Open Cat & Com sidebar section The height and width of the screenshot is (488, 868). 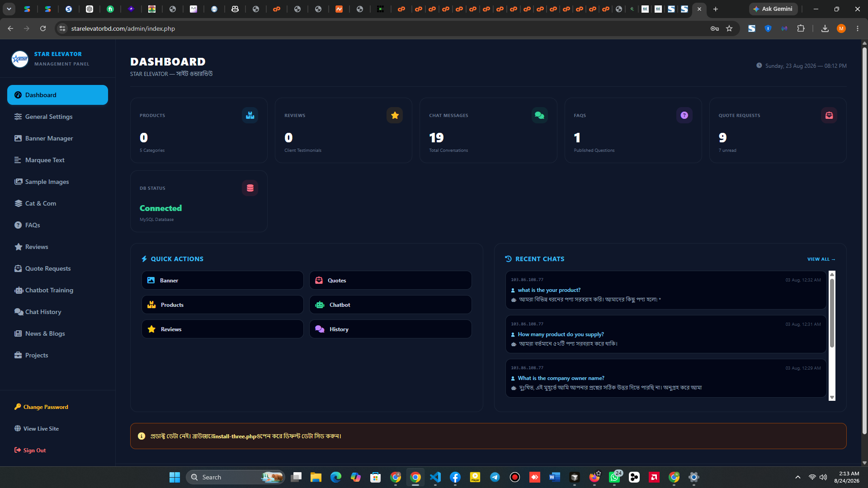click(57, 203)
